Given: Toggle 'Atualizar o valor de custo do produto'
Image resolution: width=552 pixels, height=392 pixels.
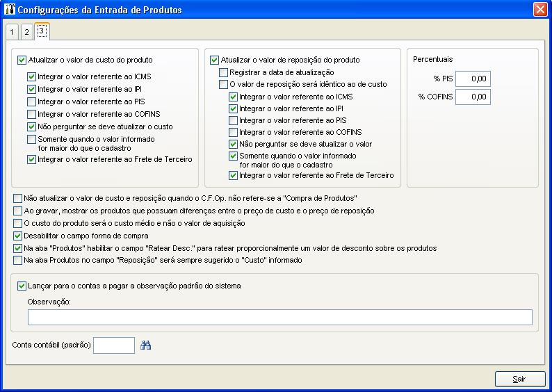Looking at the screenshot, I should [22, 60].
